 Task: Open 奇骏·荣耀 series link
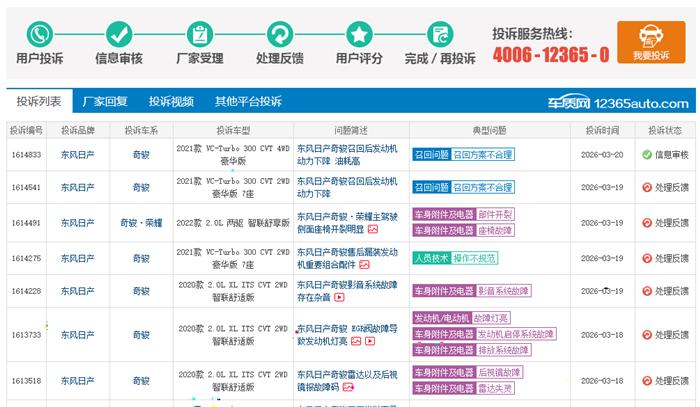tap(141, 222)
